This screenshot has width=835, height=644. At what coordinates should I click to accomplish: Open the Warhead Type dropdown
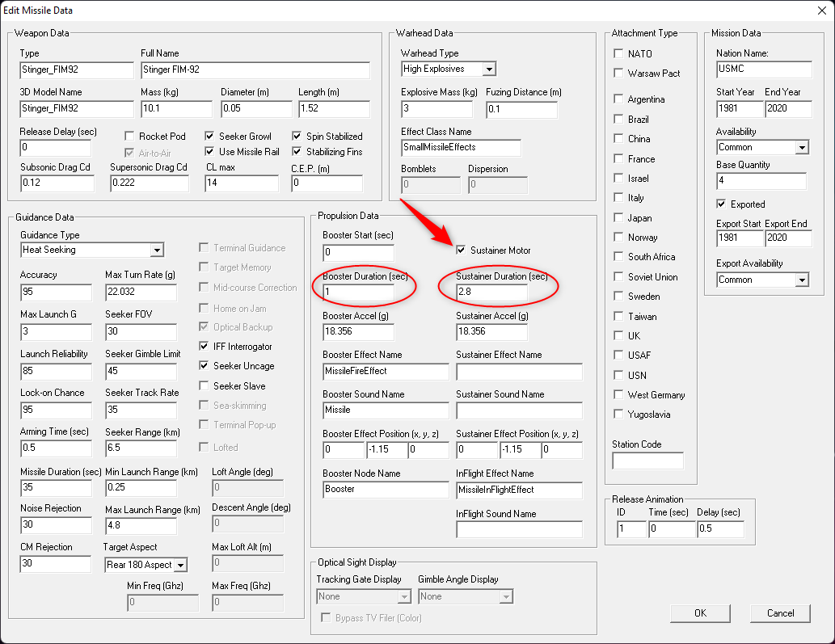click(489, 69)
